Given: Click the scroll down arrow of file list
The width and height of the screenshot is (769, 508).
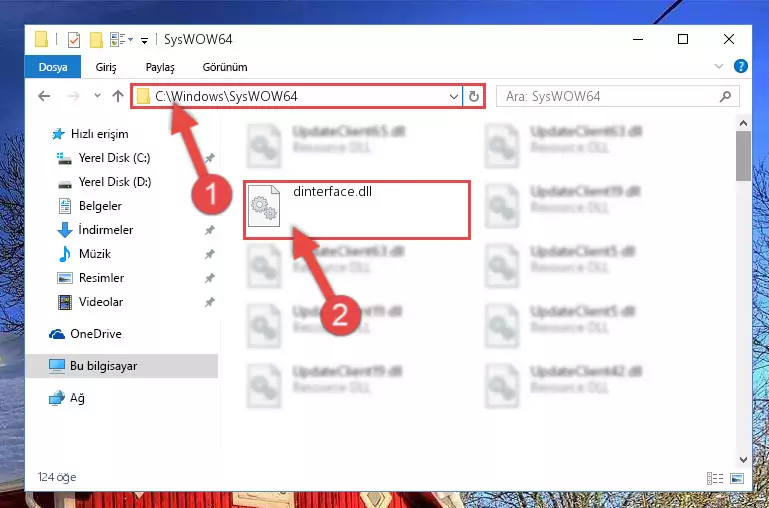Looking at the screenshot, I should [743, 459].
